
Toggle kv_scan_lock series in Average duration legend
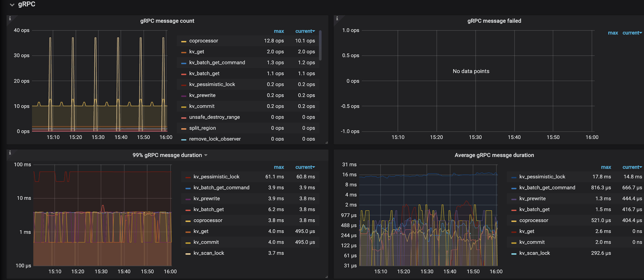(x=534, y=253)
